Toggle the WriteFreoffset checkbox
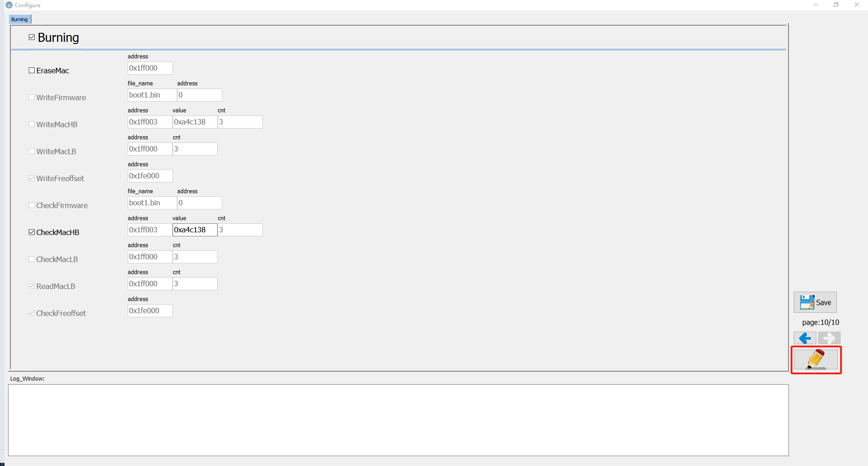868x466 pixels. [x=32, y=178]
